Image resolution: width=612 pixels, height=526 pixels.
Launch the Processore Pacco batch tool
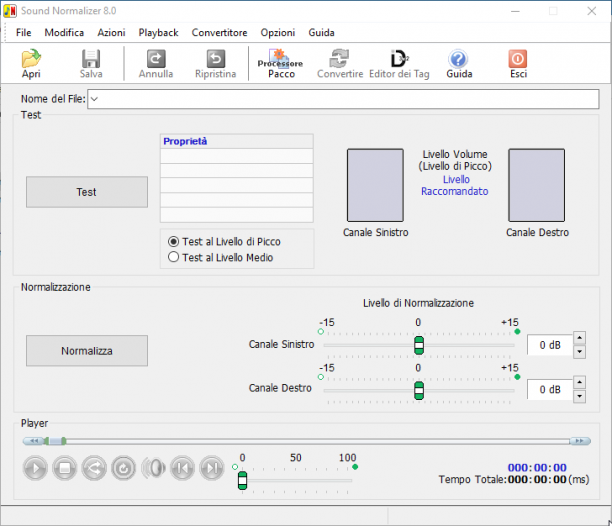tap(280, 64)
